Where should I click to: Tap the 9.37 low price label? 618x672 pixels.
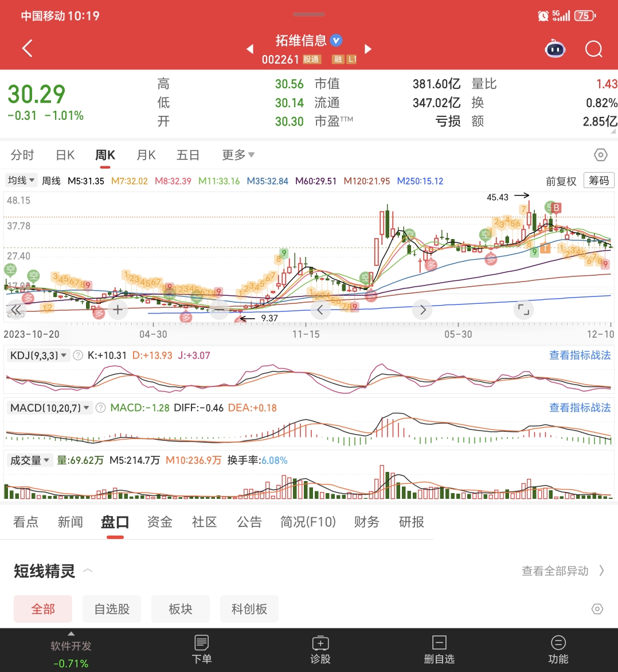pos(269,318)
